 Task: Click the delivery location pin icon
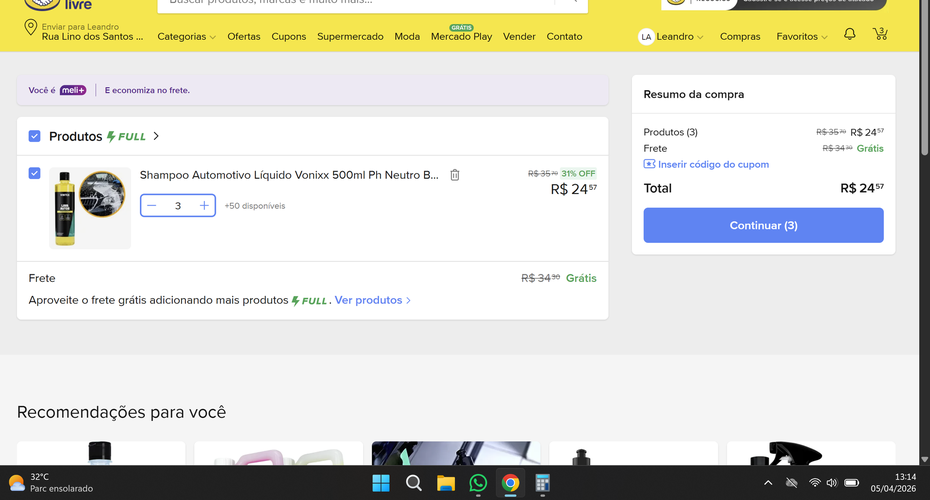point(30,27)
